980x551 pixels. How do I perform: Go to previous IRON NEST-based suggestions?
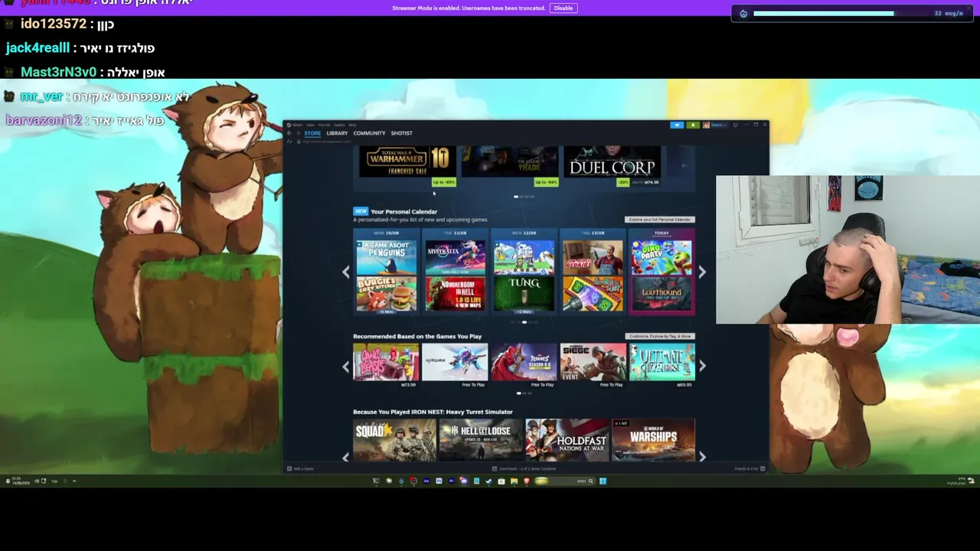[345, 457]
